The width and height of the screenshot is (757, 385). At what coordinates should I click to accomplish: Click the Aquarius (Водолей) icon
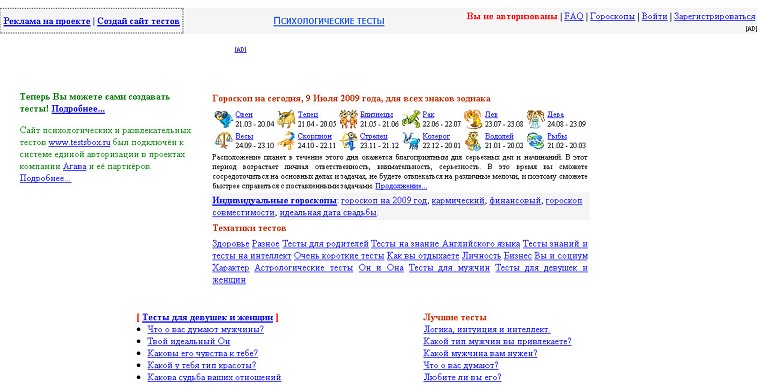click(x=473, y=141)
